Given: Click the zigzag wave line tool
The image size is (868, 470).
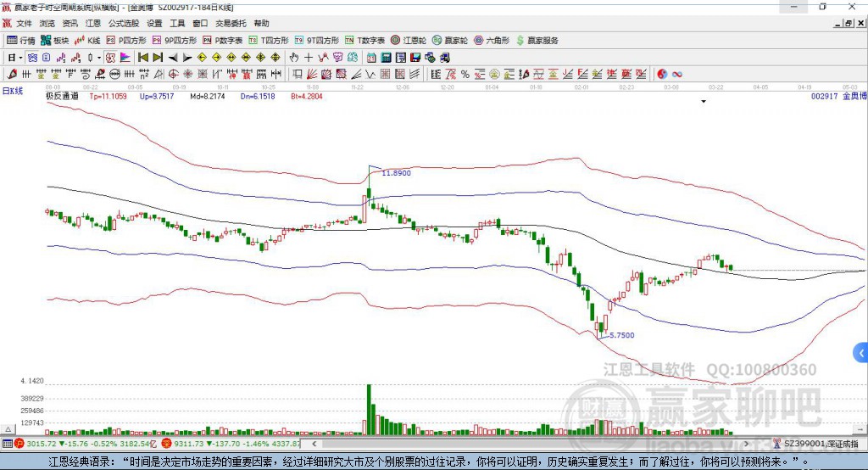Looking at the screenshot, I should pyautogui.click(x=370, y=75).
